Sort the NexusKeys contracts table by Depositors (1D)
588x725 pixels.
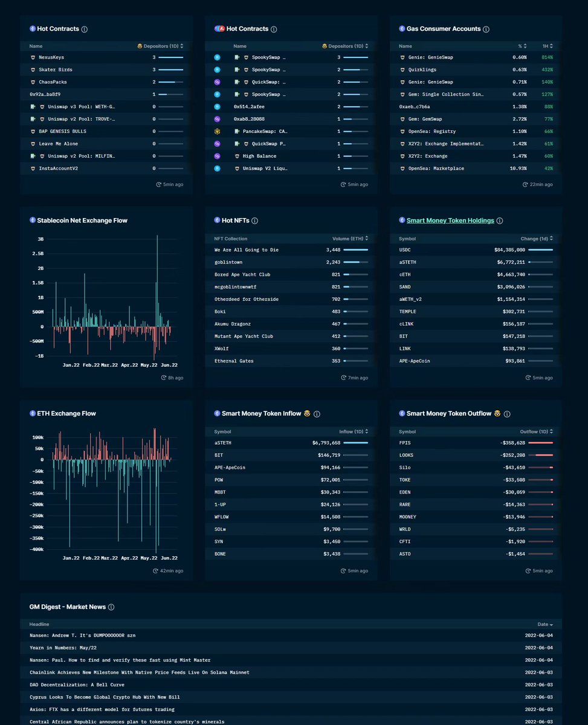click(160, 46)
